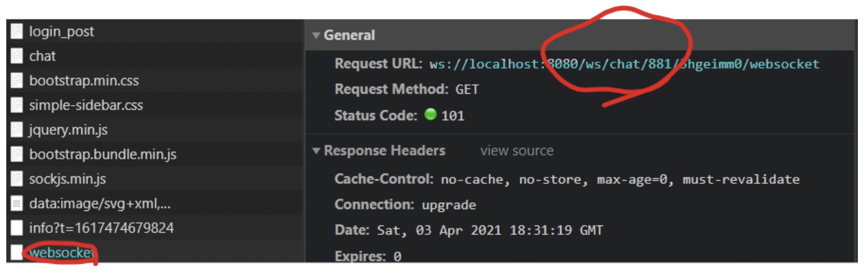Select the sockjs.min.js request row

[x=155, y=179]
